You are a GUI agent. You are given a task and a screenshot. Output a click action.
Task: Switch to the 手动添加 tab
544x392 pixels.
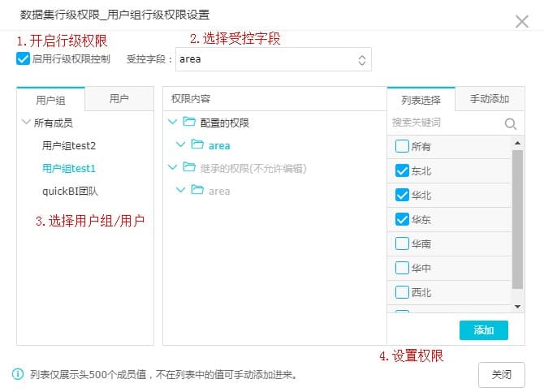tap(489, 99)
